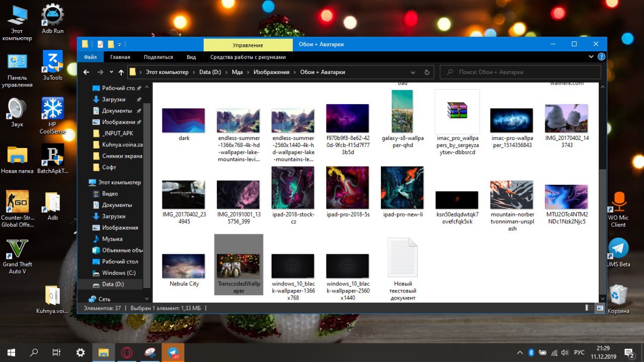Click the Opera browser taskbar icon
The width and height of the screenshot is (644, 362).
(126, 352)
